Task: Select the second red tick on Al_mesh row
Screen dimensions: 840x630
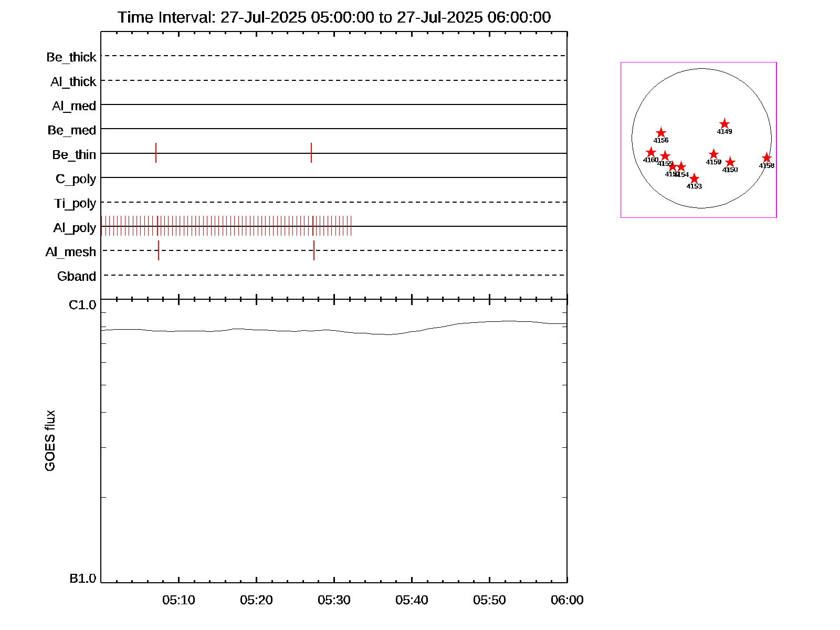Action: coord(314,250)
